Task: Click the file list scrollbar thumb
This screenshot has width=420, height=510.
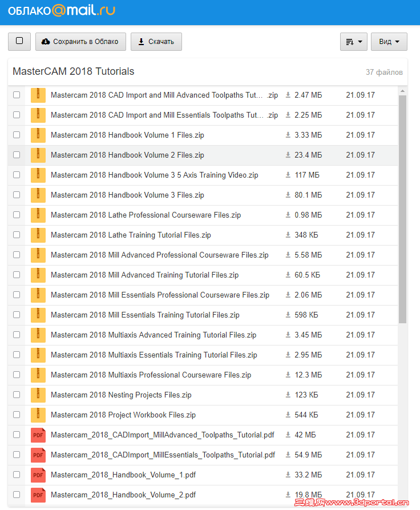Action: pos(402,210)
